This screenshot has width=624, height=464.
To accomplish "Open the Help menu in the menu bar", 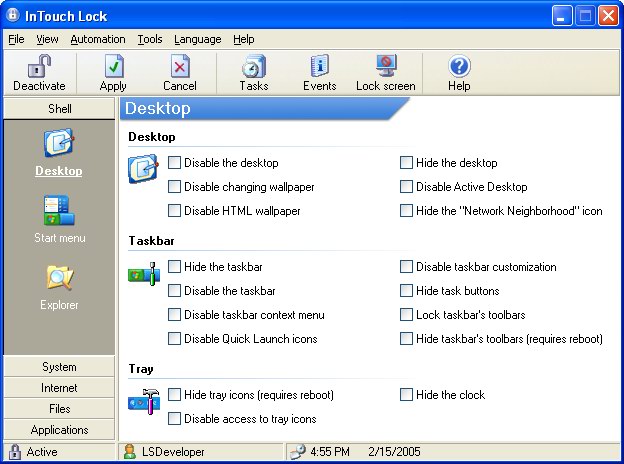I will coord(244,39).
